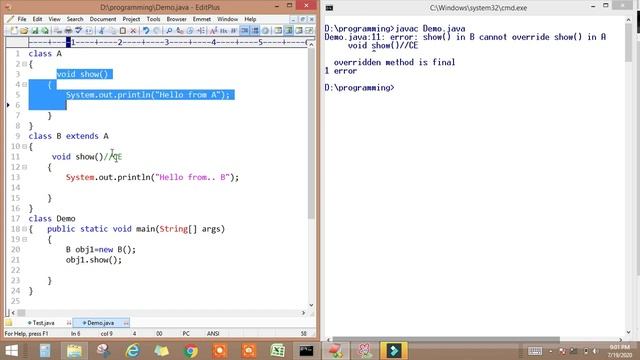
Task: Click the ANSI encoding status bar entry
Action: point(213,334)
